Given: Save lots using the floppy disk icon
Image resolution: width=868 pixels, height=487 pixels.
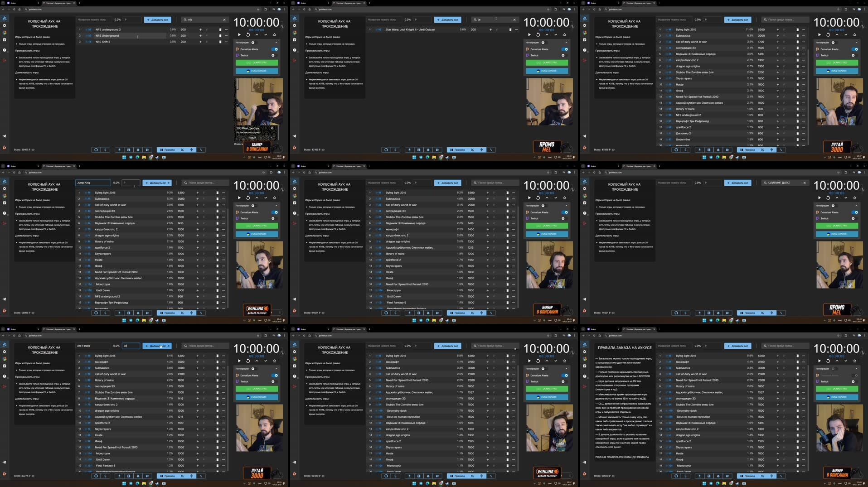Looking at the screenshot, I should coord(129,149).
